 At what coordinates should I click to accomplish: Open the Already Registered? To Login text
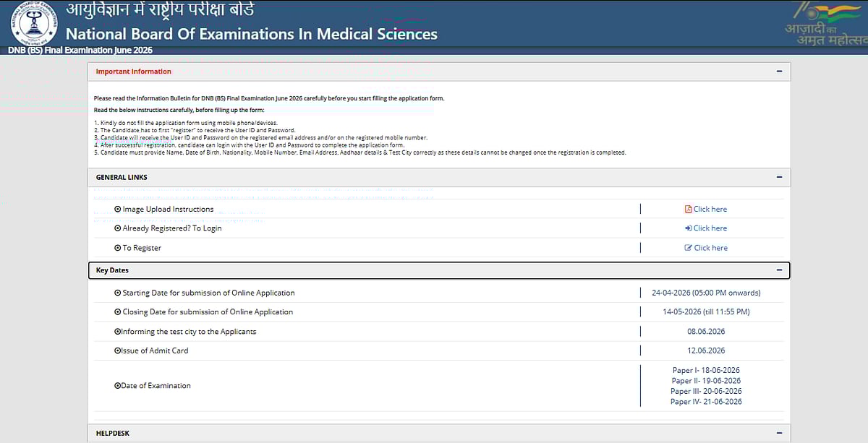172,228
